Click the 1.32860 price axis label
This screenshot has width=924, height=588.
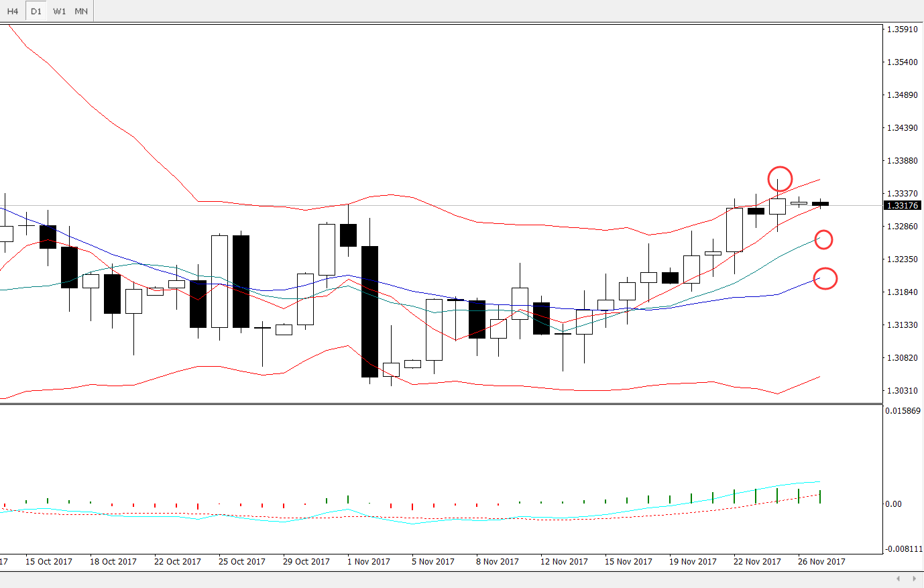coord(902,227)
